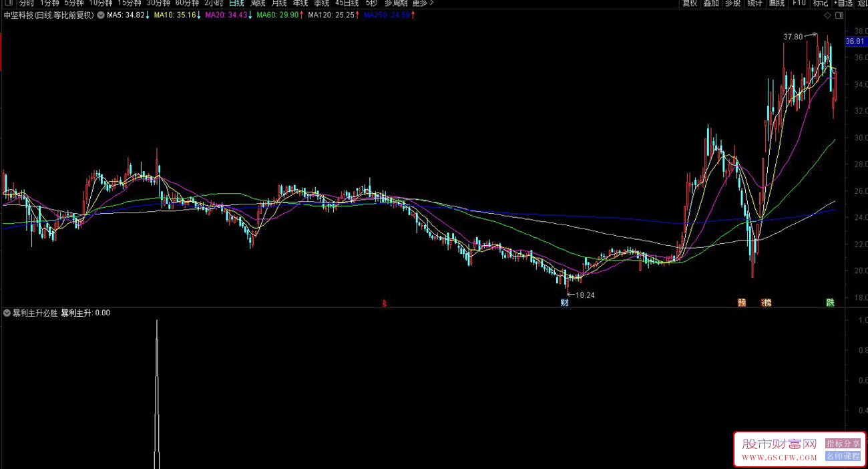Switch to 分时 time-sharing chart
Viewport: 868px width, 469px height.
[26, 3]
